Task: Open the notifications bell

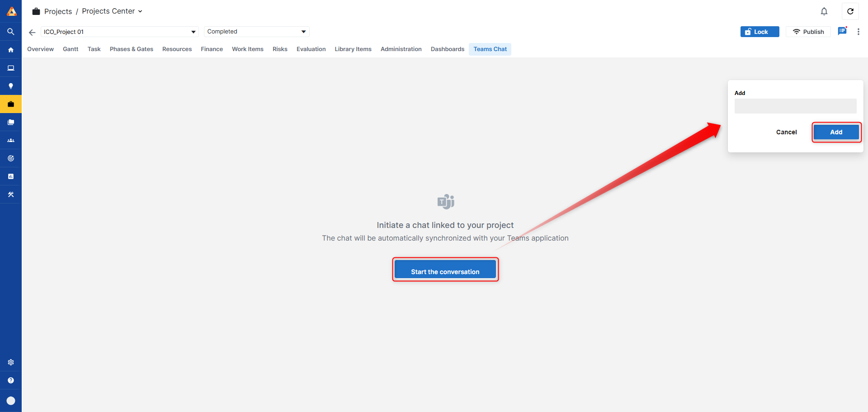Action: 824,11
